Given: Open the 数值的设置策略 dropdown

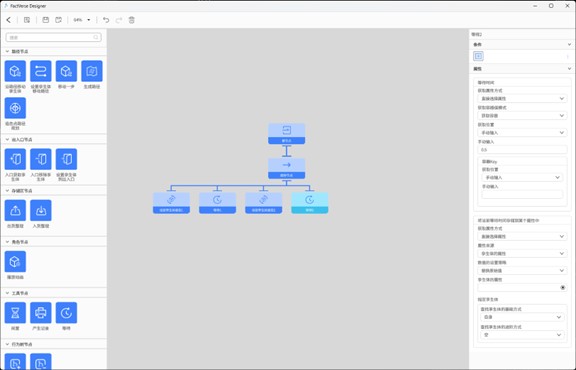Looking at the screenshot, I should coord(522,270).
